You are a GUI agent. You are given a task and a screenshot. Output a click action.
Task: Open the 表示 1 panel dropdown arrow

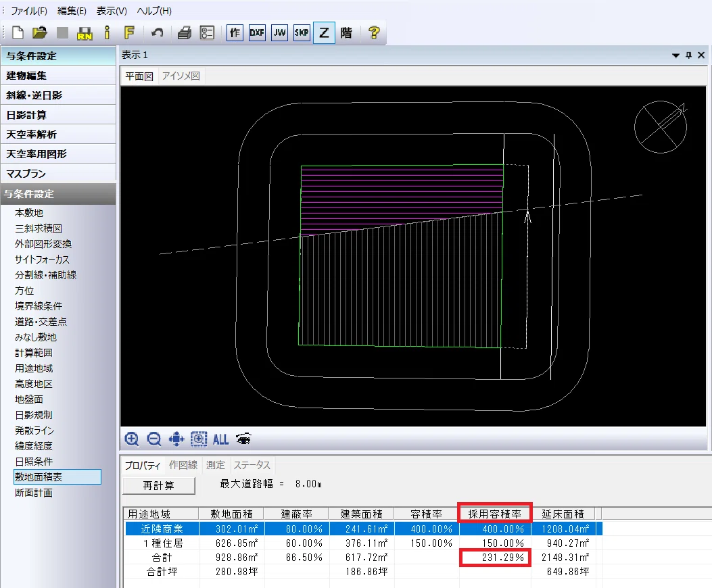(675, 55)
